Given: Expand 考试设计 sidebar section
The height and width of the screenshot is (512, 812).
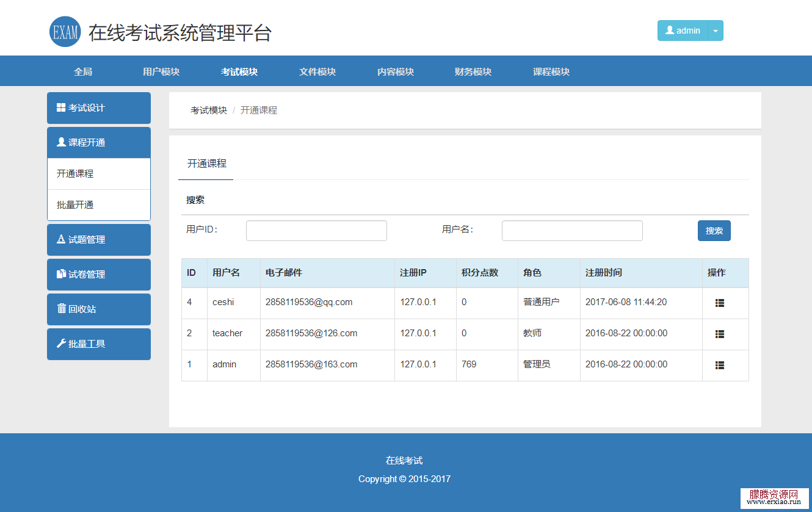Looking at the screenshot, I should tap(99, 108).
